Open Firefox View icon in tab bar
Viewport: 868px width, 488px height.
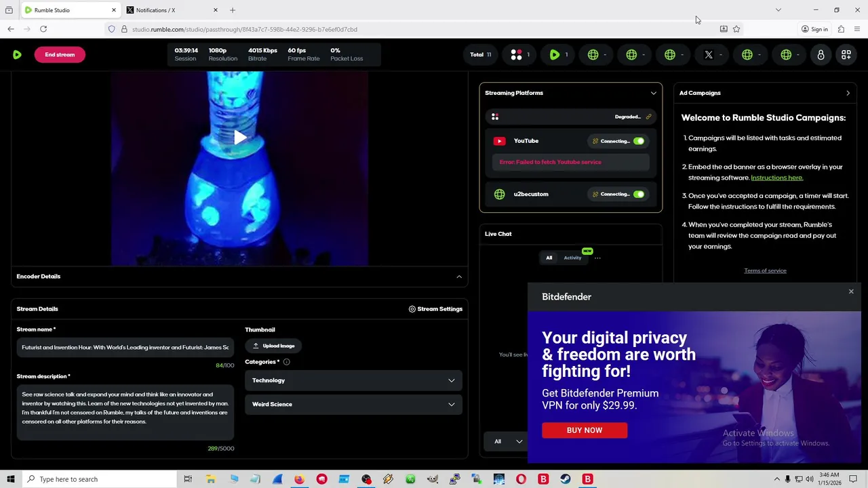tap(9, 10)
